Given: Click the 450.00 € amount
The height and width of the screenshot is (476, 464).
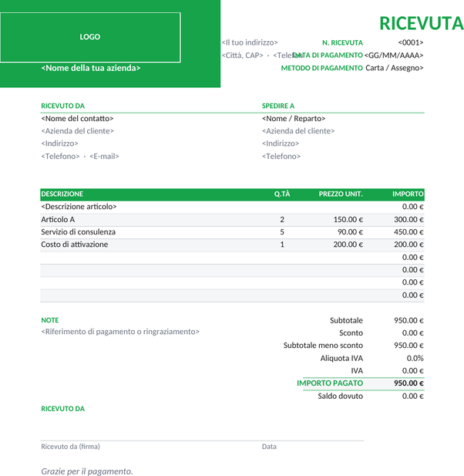Looking at the screenshot, I should 409,232.
